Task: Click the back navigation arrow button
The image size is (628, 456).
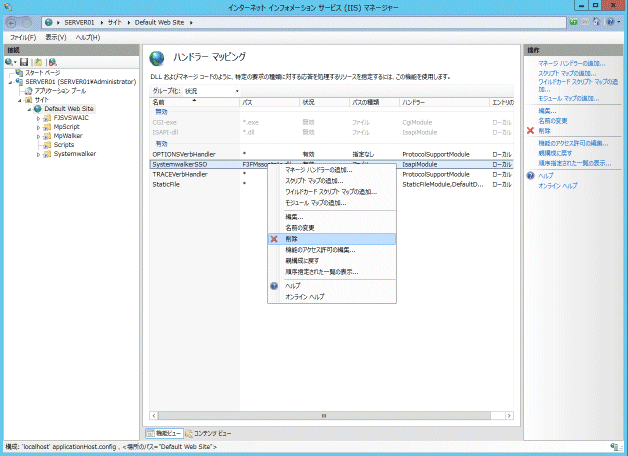Action: (x=12, y=23)
